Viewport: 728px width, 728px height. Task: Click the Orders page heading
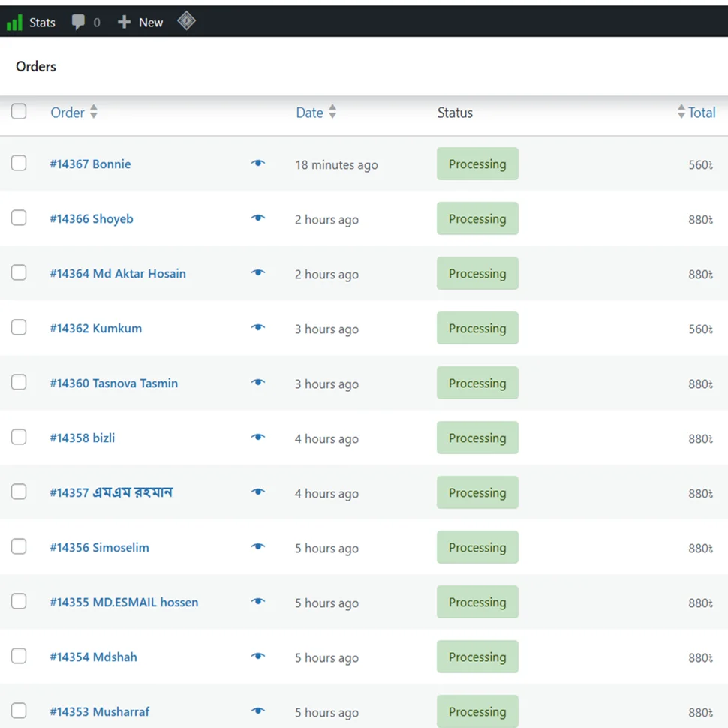(36, 66)
